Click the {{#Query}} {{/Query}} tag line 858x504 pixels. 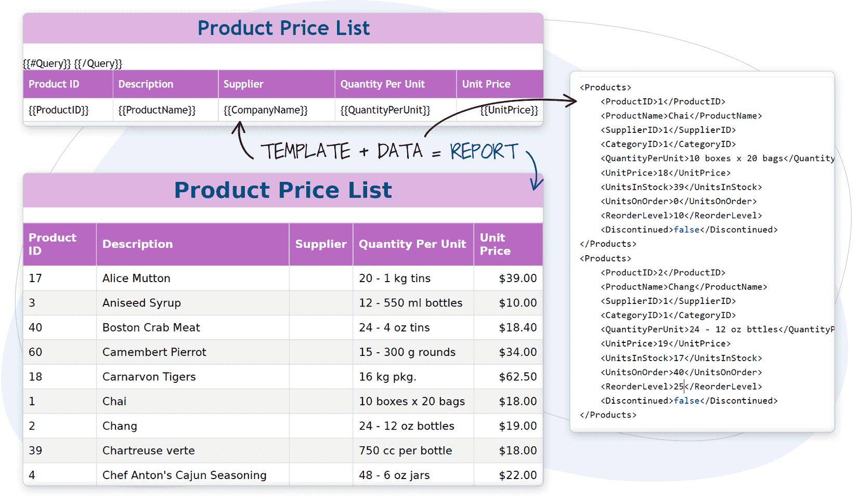[x=72, y=63]
